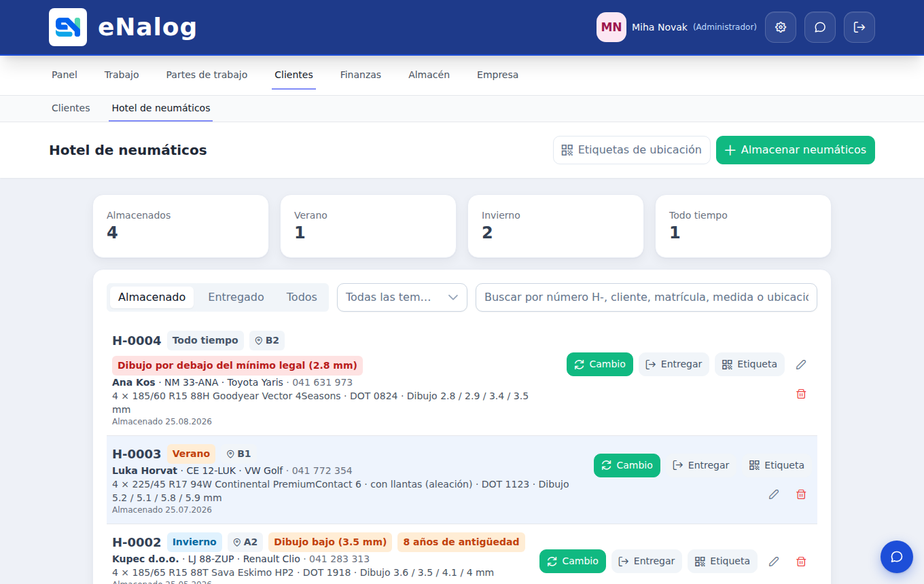Open the Trabajo menu
The height and width of the screenshot is (584, 924).
[x=122, y=75]
